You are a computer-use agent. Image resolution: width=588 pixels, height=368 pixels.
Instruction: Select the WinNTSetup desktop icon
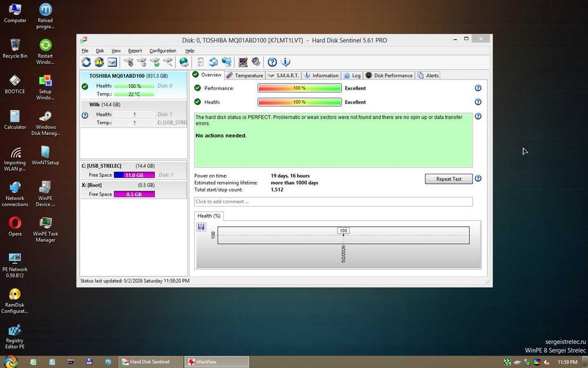click(45, 155)
